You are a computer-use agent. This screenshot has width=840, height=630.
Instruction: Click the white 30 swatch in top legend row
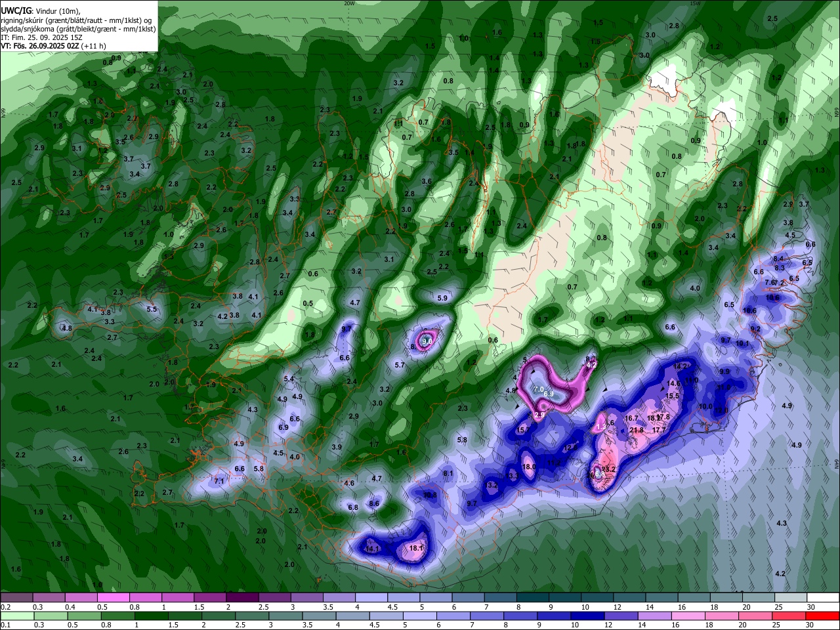tap(824, 597)
